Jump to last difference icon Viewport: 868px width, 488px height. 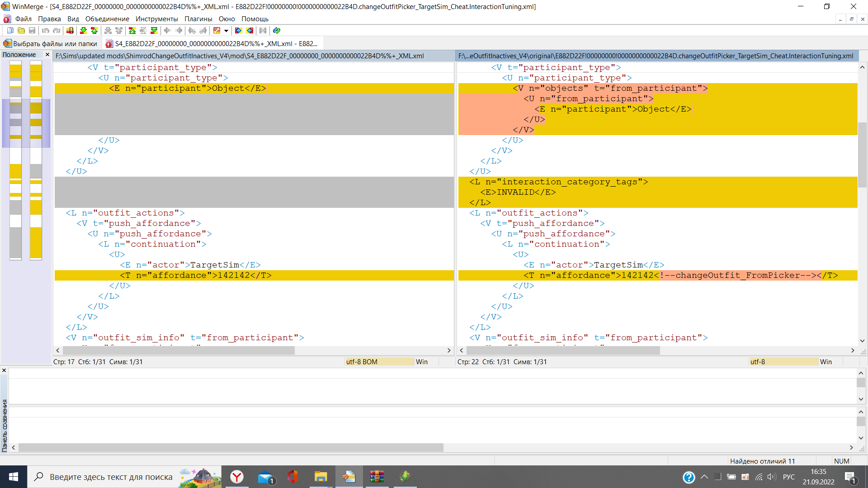[x=154, y=31]
